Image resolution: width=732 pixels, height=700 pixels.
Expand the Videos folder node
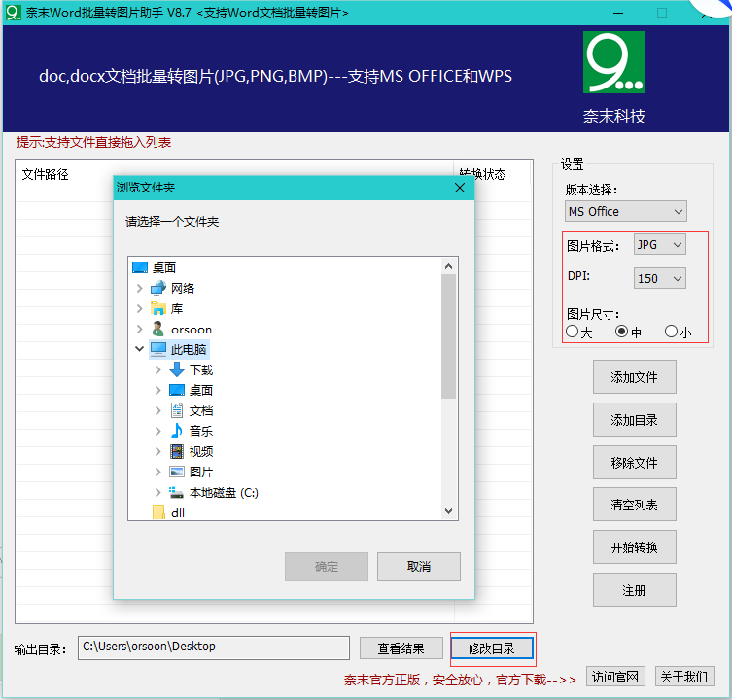158,451
